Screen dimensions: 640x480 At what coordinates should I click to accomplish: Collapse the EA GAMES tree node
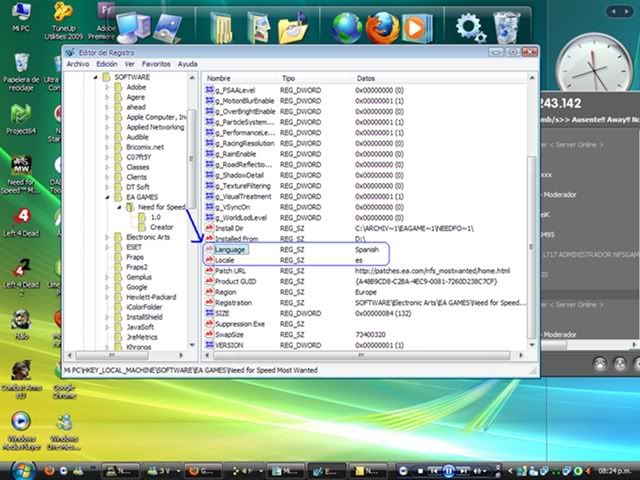point(107,197)
